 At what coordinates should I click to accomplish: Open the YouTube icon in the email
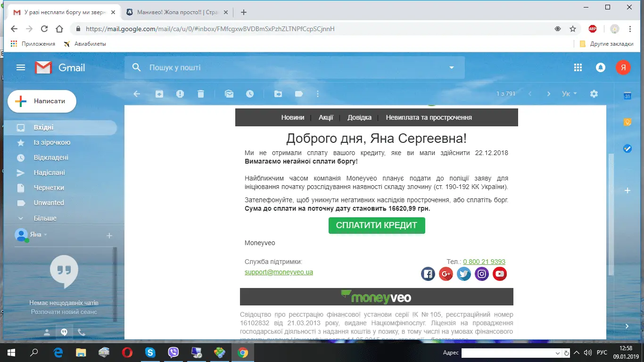point(500,274)
